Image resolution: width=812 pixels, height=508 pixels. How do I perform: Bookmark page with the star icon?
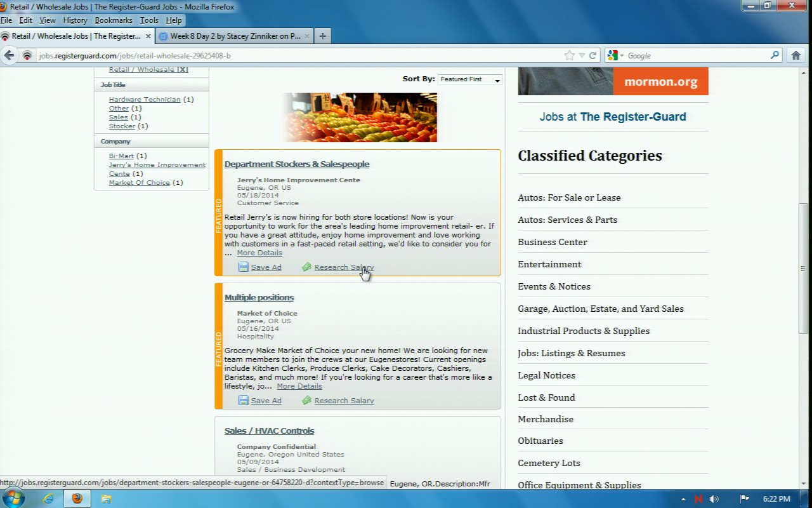(x=569, y=55)
